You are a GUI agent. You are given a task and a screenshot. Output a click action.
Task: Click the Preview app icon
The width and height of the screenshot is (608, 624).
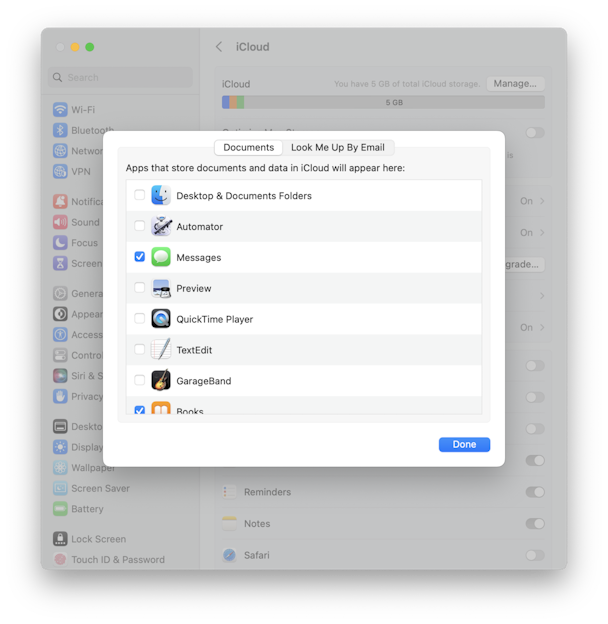point(161,288)
